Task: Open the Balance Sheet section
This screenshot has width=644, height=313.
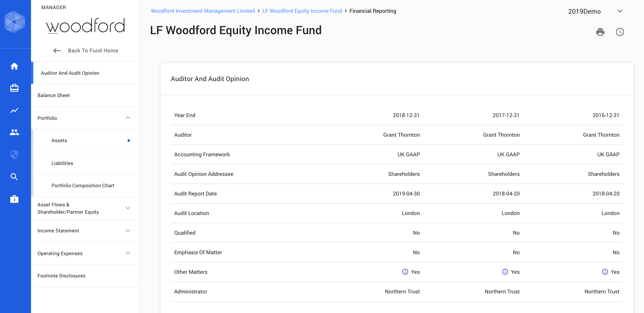Action: tap(85, 95)
